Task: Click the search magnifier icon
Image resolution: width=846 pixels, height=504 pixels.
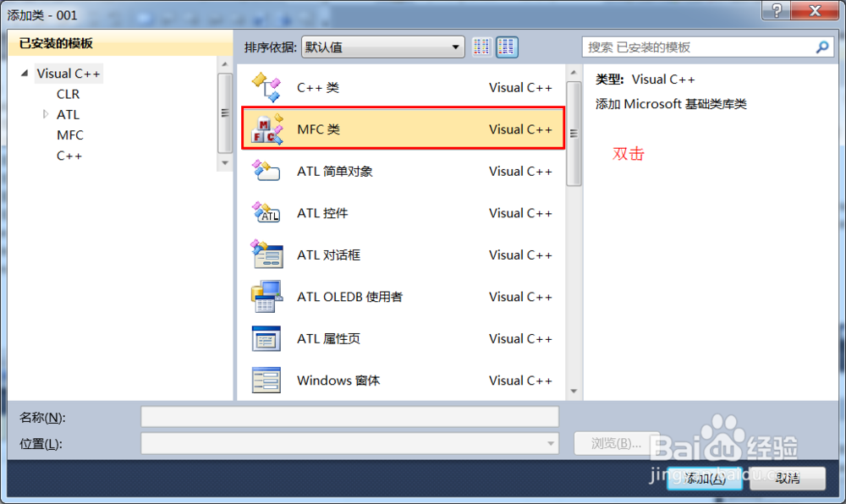Action: coord(821,47)
